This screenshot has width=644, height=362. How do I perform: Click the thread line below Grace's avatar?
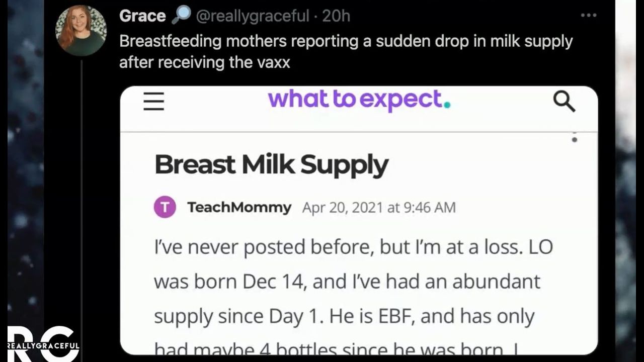[82, 201]
